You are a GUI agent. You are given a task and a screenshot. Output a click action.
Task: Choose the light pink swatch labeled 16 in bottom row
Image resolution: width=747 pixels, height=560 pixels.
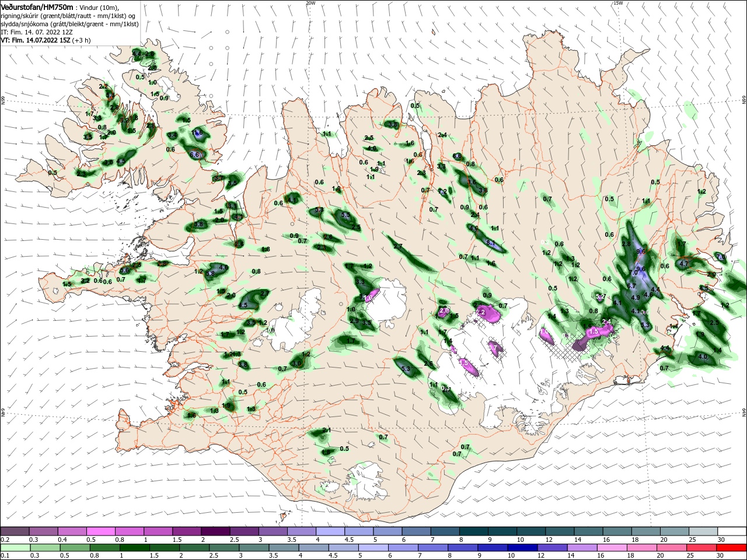click(612, 548)
